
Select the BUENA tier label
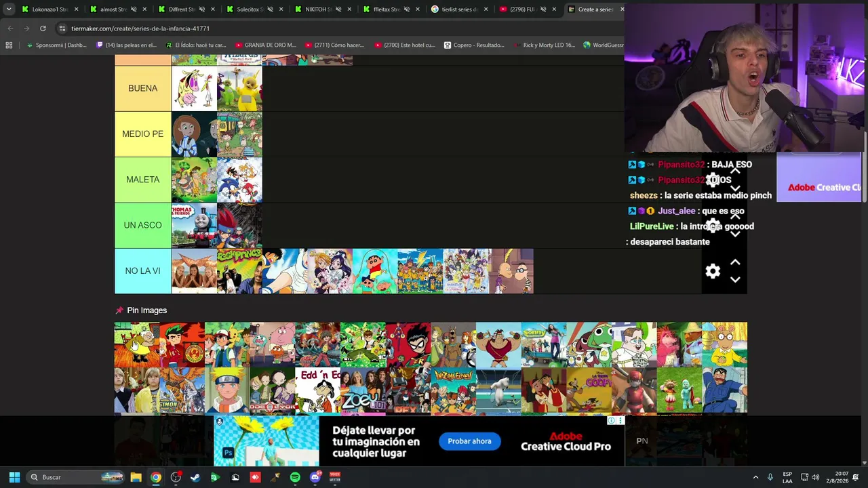(x=142, y=88)
